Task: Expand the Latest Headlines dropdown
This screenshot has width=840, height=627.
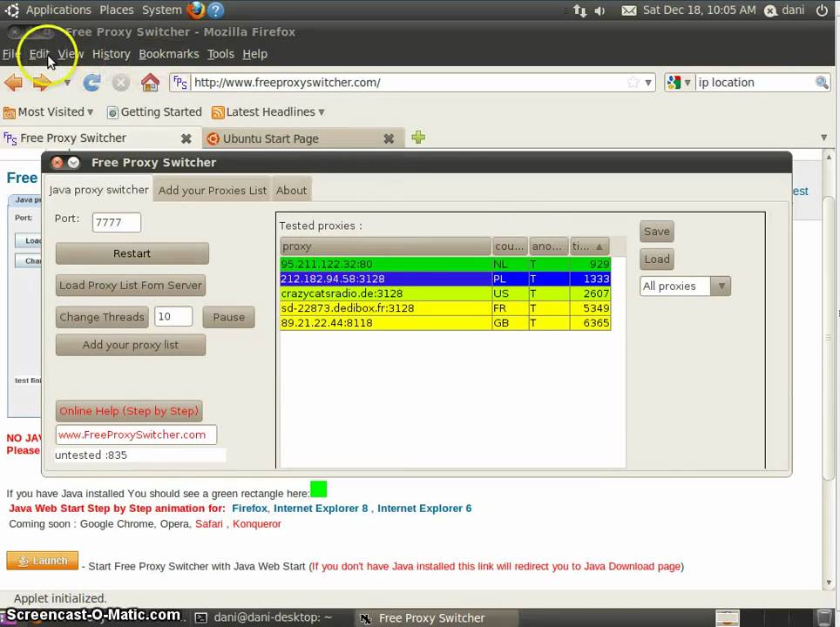Action: pyautogui.click(x=322, y=112)
